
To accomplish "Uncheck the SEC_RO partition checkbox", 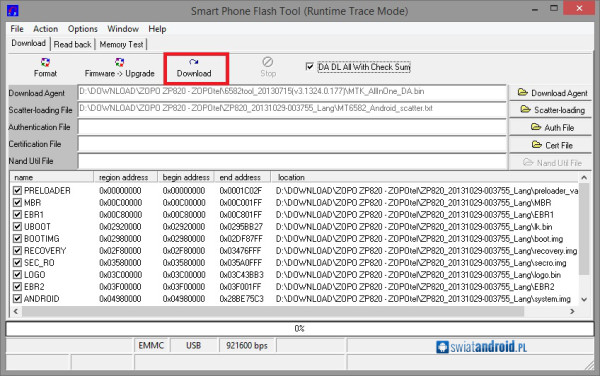I will click(x=17, y=263).
